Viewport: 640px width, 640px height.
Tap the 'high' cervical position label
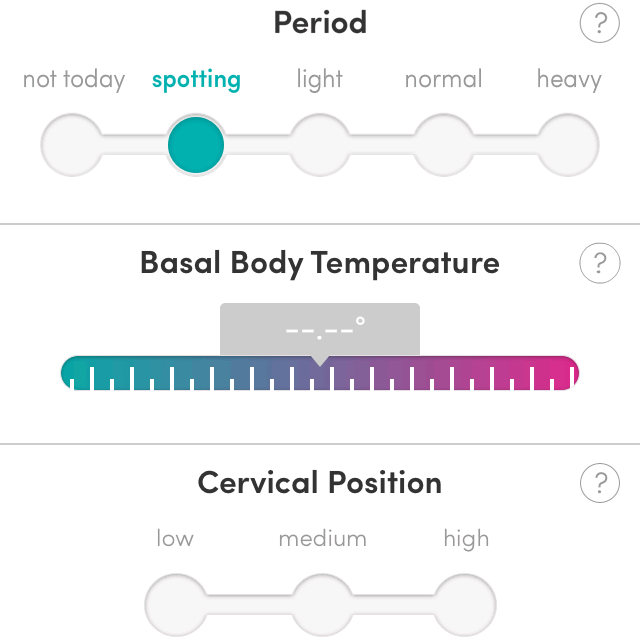(466, 539)
